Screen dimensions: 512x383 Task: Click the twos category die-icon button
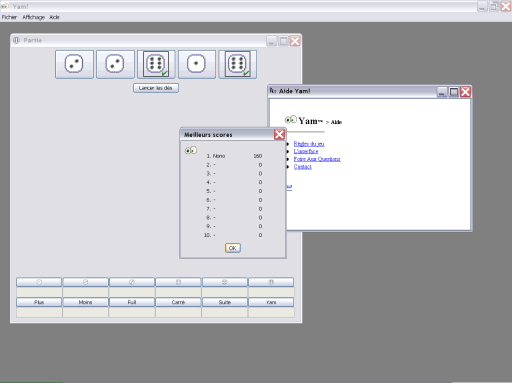(85, 282)
